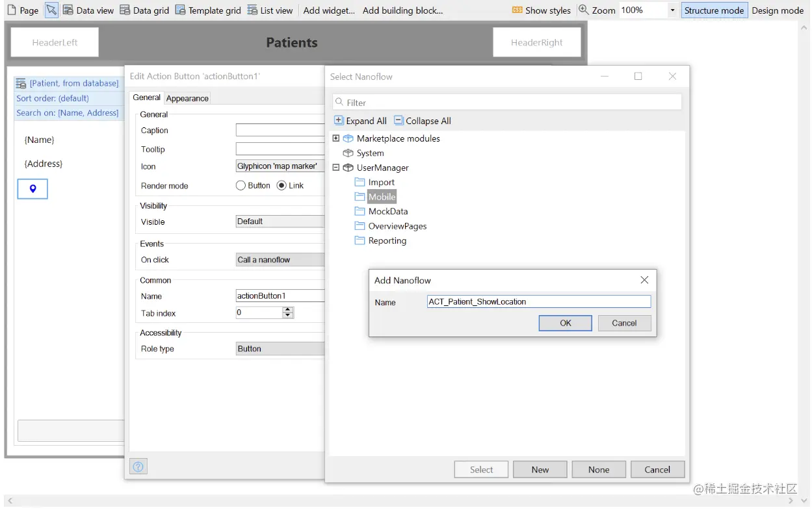This screenshot has height=510, width=812.
Task: Click Search on Name, Address row
Action: [68, 112]
